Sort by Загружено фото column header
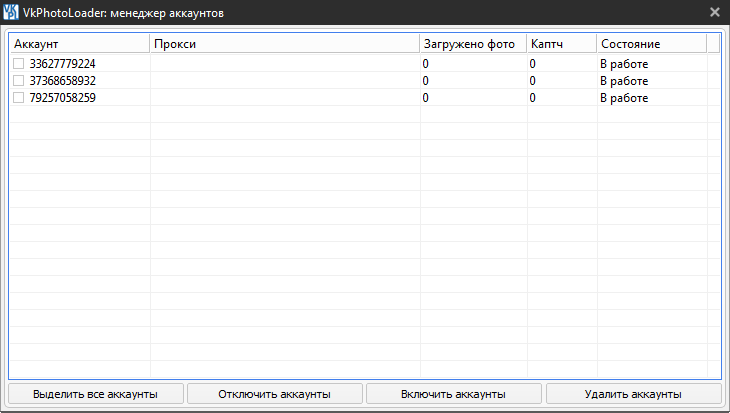The image size is (730, 413). [472, 45]
